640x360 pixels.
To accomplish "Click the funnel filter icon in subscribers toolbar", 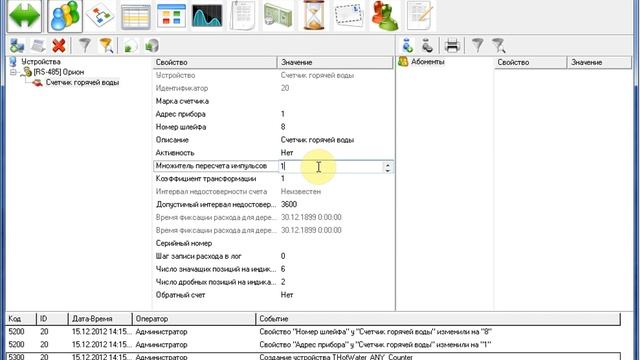I will coord(477,45).
